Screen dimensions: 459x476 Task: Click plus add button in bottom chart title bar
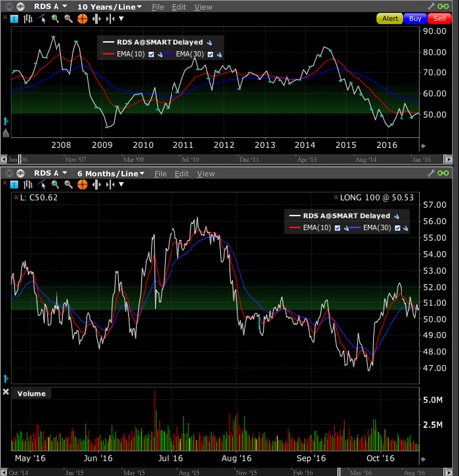[20, 173]
